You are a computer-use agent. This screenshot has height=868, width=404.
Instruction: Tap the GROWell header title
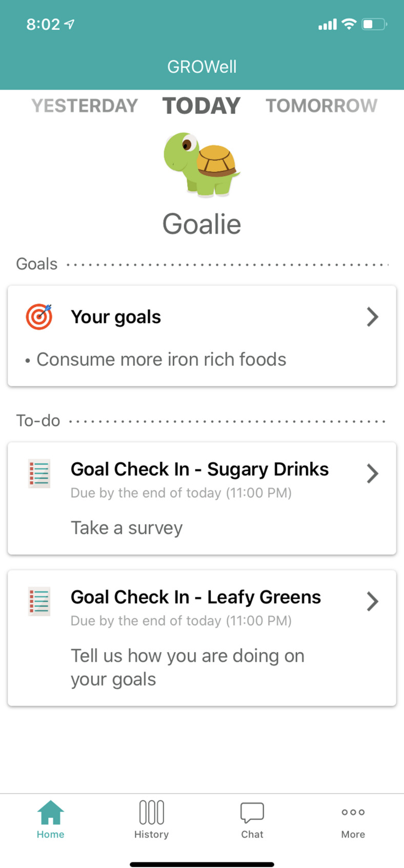pos(202,67)
